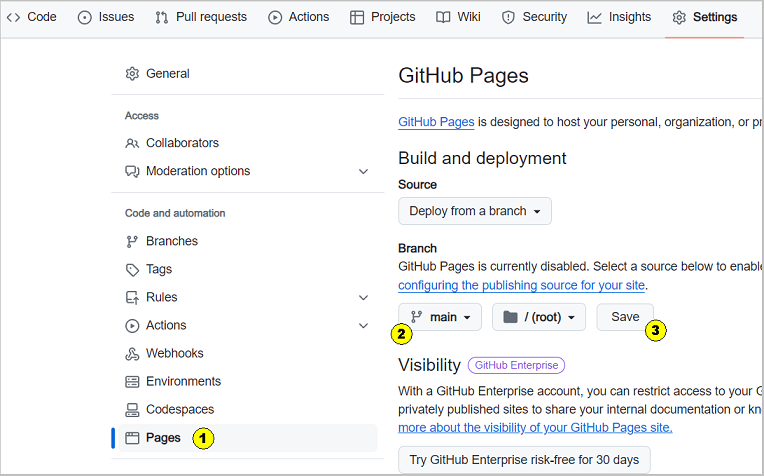Click the Webhooks icon in sidebar
Viewport: 764px width, 476px height.
tap(132, 354)
